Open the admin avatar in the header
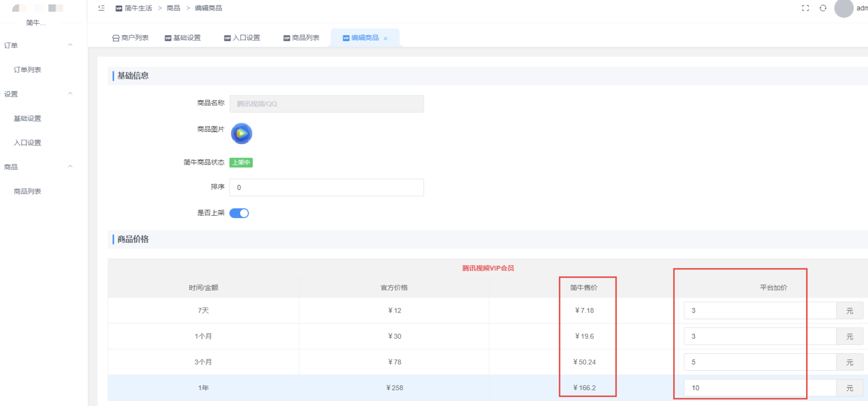The width and height of the screenshot is (868, 406). 843,8
